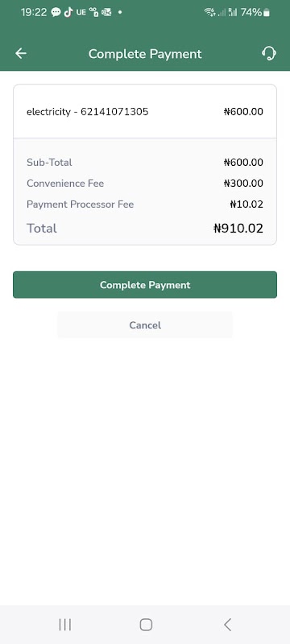Tap the Complete Payment header title
The image size is (290, 644).
(145, 54)
